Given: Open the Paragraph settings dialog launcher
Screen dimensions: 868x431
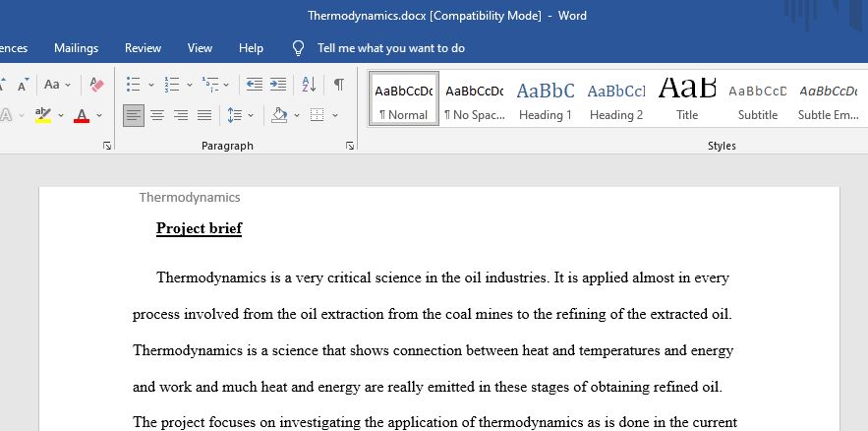Looking at the screenshot, I should pos(350,146).
